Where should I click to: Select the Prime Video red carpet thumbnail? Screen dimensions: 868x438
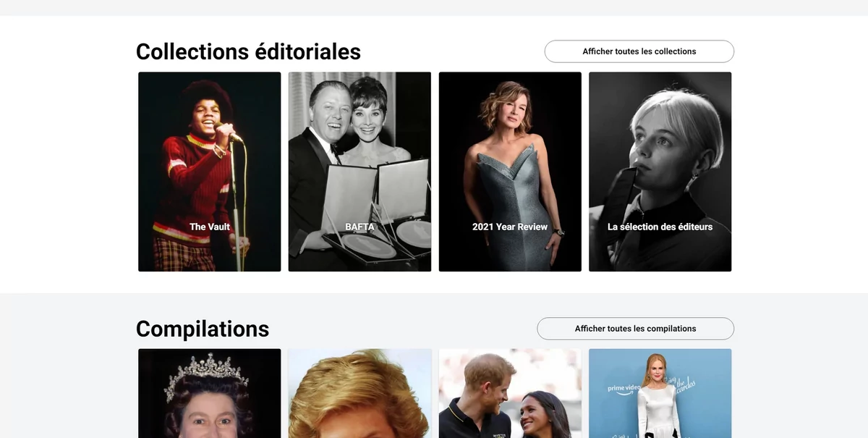point(660,393)
